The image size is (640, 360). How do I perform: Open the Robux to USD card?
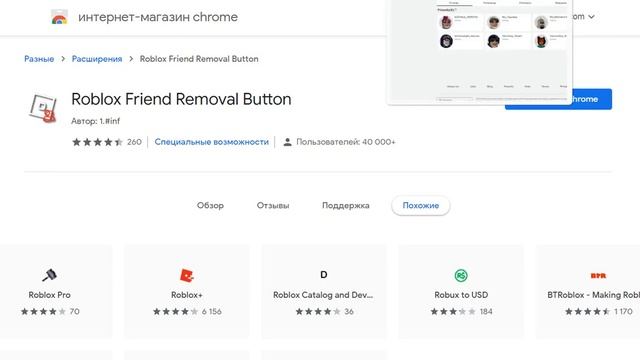(x=461, y=291)
